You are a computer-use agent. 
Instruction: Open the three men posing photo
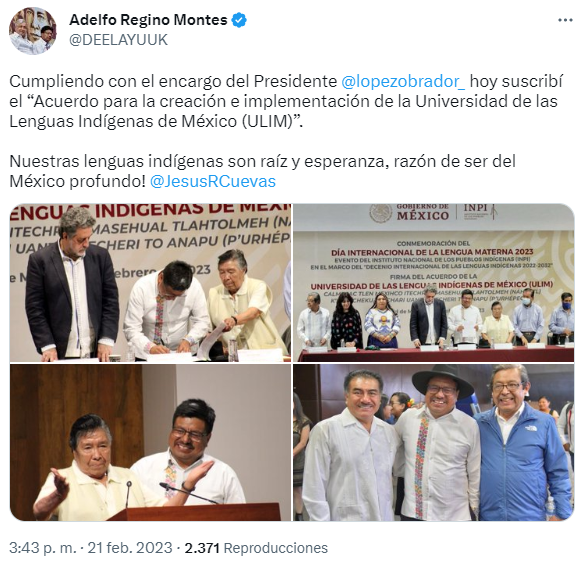(x=434, y=443)
